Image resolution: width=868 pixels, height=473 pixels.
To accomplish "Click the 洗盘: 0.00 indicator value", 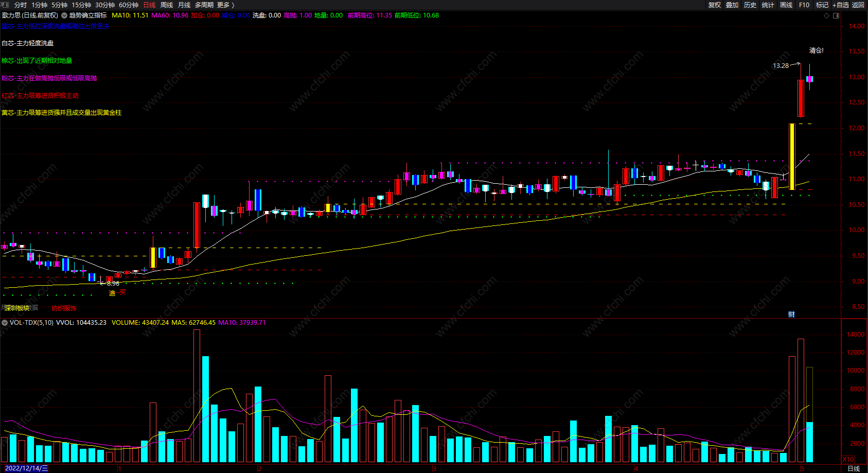I will 267,15.
